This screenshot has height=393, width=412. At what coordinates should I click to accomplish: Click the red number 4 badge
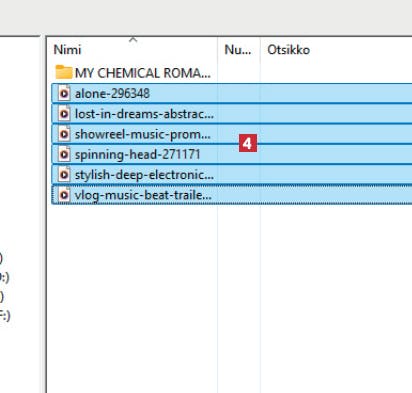click(248, 143)
